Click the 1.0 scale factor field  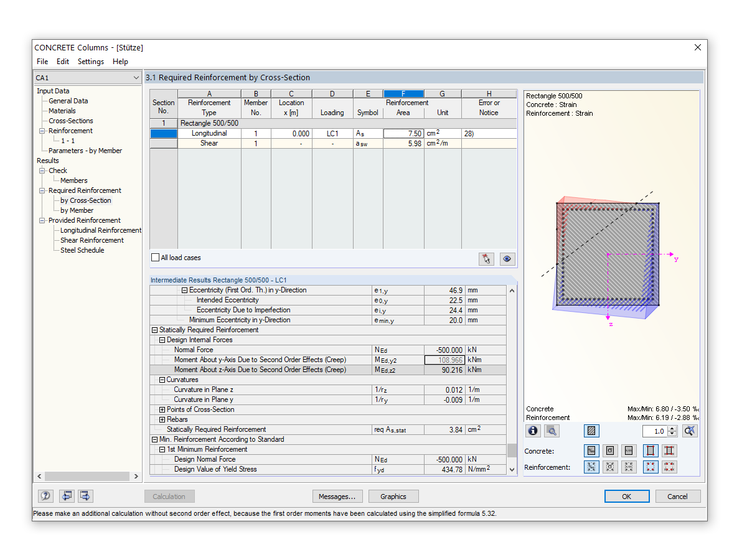(x=655, y=431)
